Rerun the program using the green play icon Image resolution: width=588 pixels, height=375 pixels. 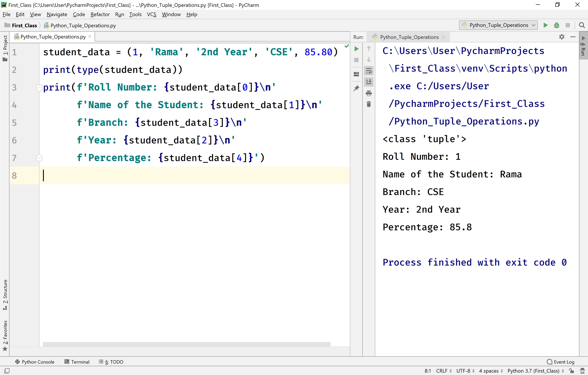tap(356, 49)
